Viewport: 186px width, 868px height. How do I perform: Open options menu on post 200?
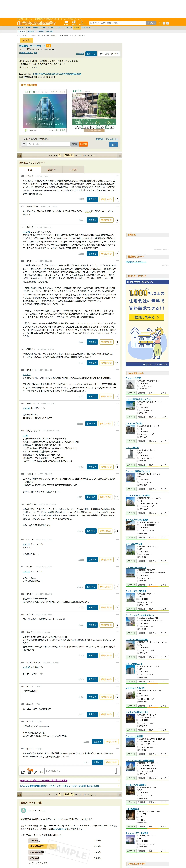[117, 176]
